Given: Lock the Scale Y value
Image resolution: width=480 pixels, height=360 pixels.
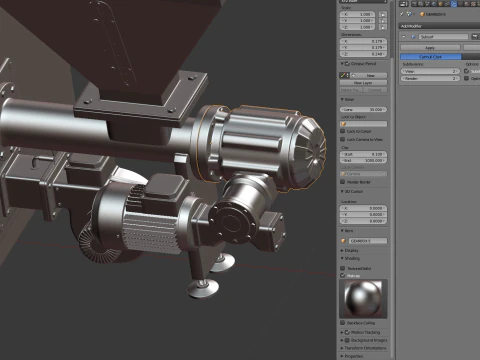Looking at the screenshot, I should (x=383, y=21).
